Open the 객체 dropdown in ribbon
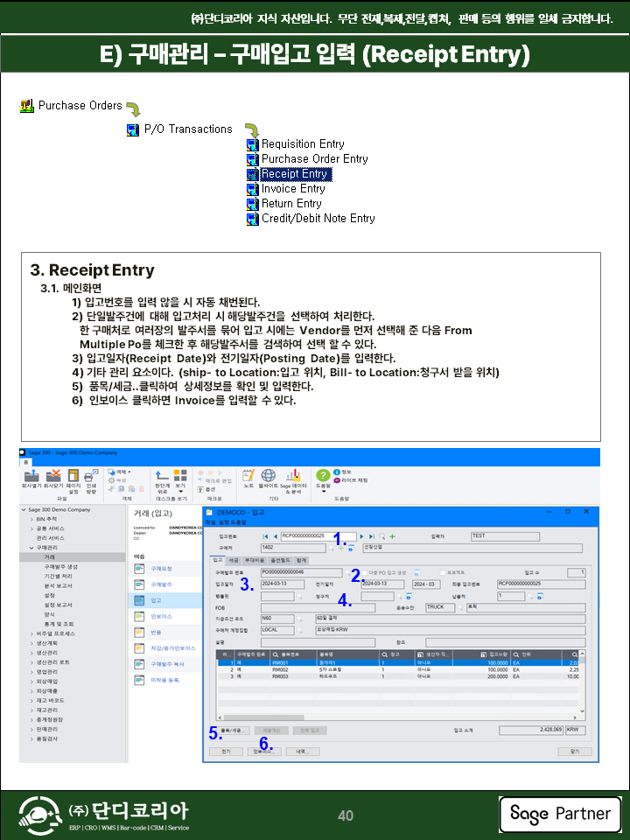Screen dimensions: 630x840 tap(120, 472)
